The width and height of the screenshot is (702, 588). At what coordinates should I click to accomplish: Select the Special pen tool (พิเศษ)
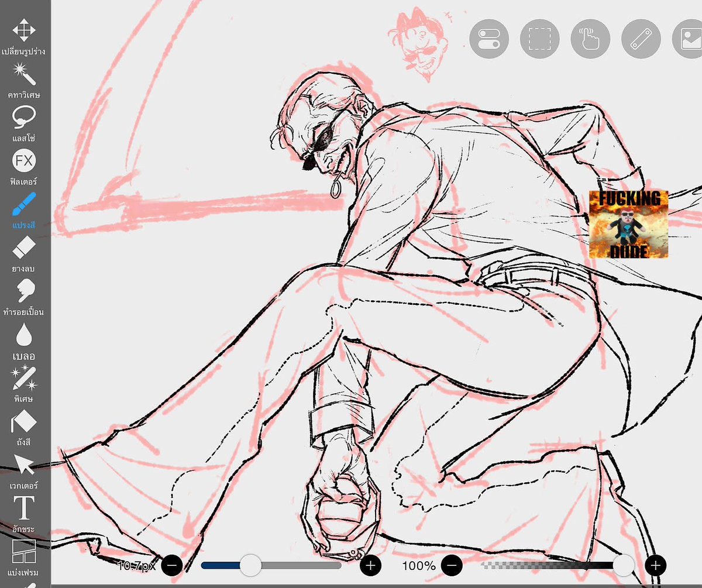coord(24,384)
